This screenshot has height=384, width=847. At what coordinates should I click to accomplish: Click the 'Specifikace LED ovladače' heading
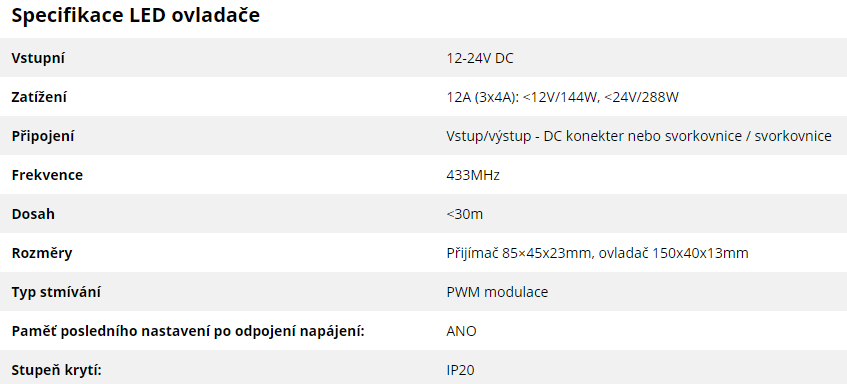[x=136, y=15]
